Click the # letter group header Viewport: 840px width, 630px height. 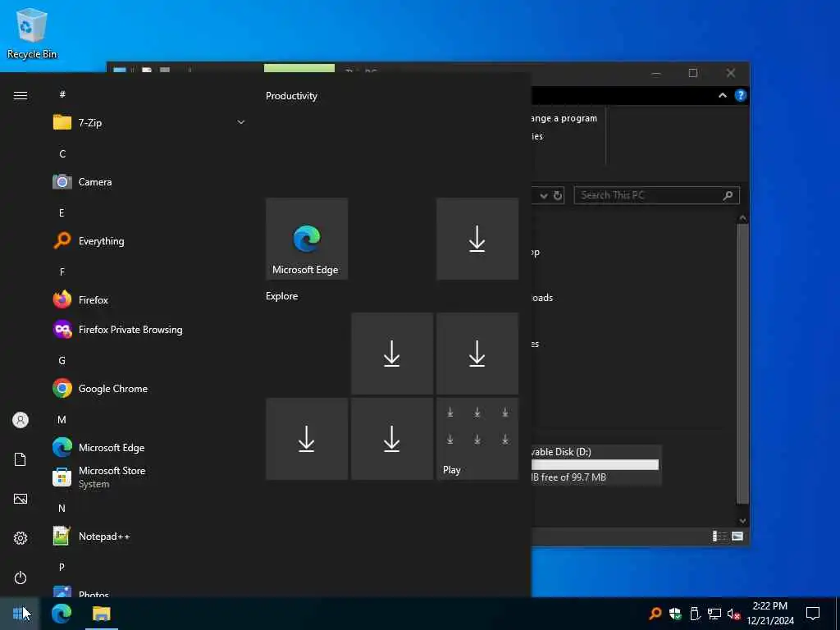62,94
